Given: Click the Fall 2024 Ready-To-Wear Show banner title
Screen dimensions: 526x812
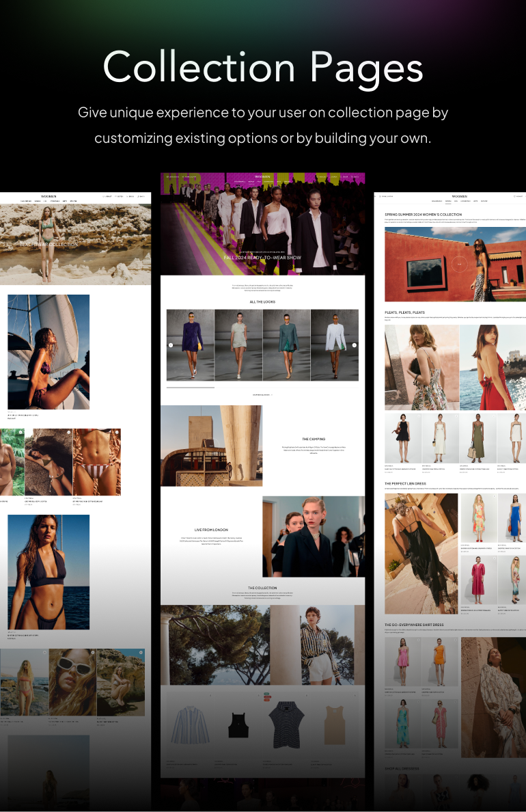Looking at the screenshot, I should point(262,258).
